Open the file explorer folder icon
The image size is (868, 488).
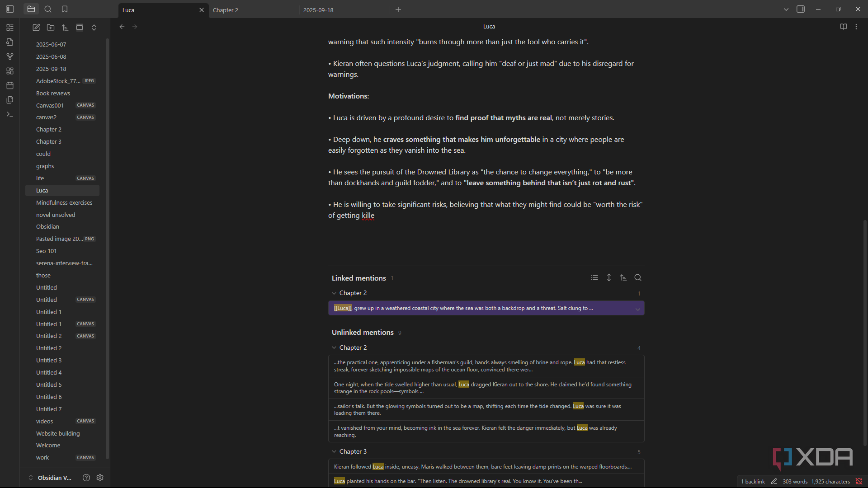[x=31, y=9]
